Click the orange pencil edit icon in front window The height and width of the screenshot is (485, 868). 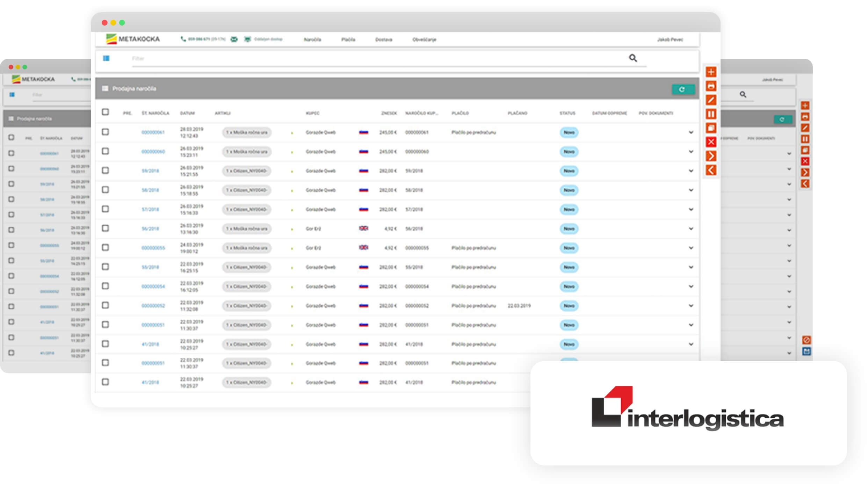point(711,100)
